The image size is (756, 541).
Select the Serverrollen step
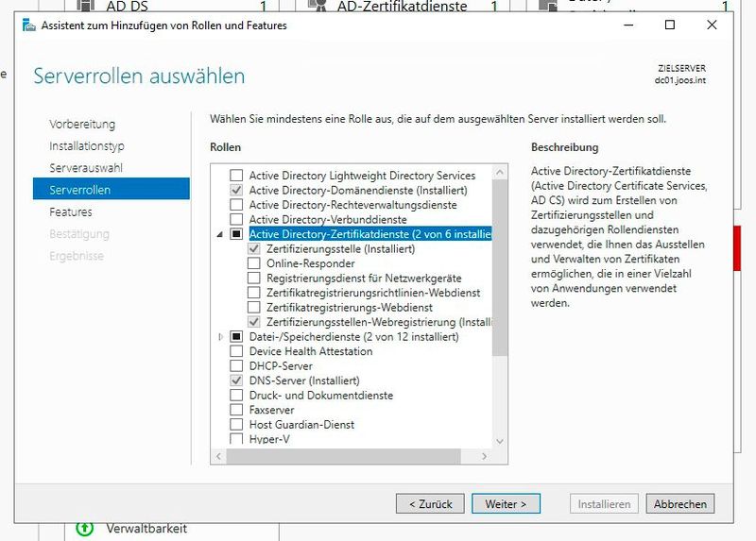(x=112, y=190)
